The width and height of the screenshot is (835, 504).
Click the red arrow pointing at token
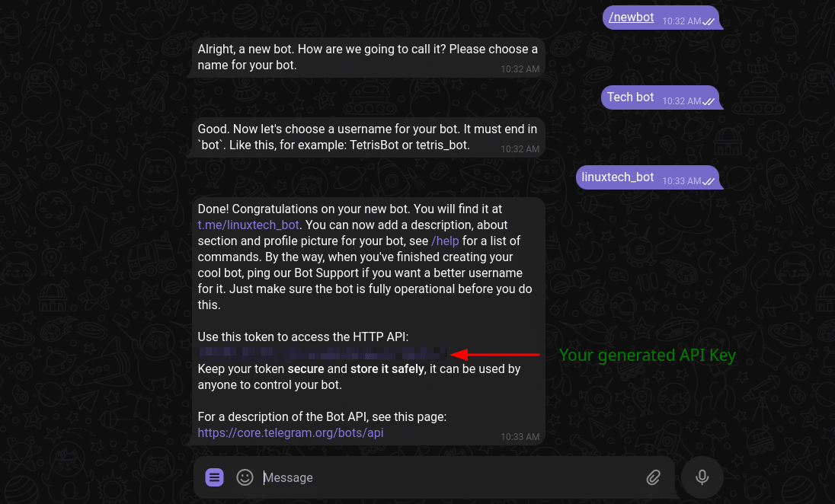[x=495, y=354]
